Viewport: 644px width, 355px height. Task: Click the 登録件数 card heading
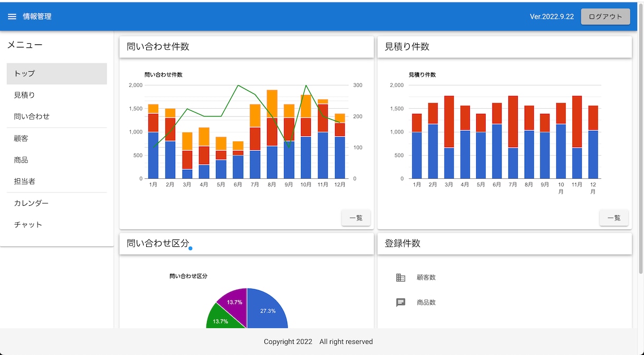(x=403, y=243)
